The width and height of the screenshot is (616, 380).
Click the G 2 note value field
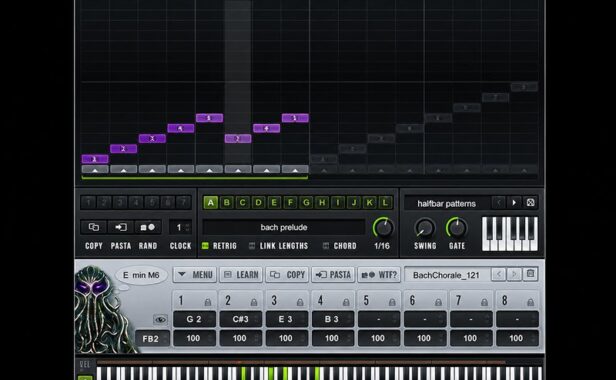click(x=194, y=319)
